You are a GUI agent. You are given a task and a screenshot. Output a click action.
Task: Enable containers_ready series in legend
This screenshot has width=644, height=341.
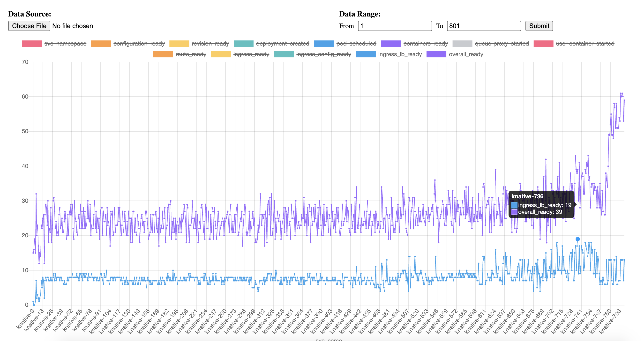425,44
